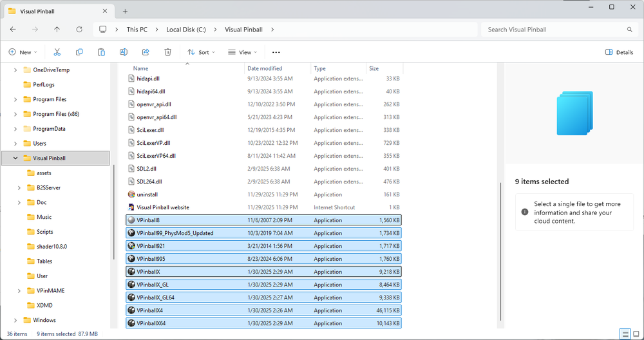Navigate to Local Disk (C:) breadcrumb
644x340 pixels.
pyautogui.click(x=186, y=30)
